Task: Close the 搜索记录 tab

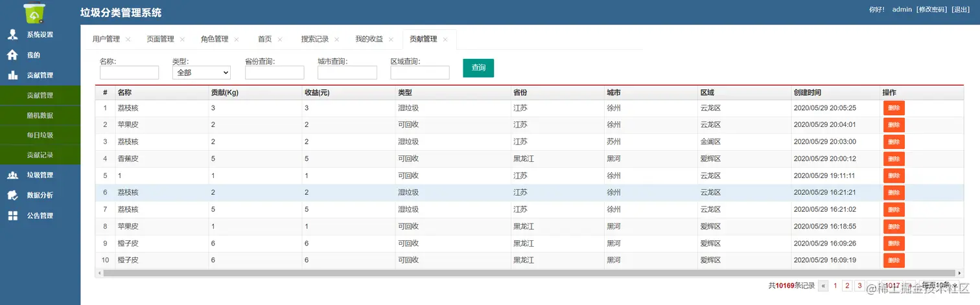Action: 337,40
